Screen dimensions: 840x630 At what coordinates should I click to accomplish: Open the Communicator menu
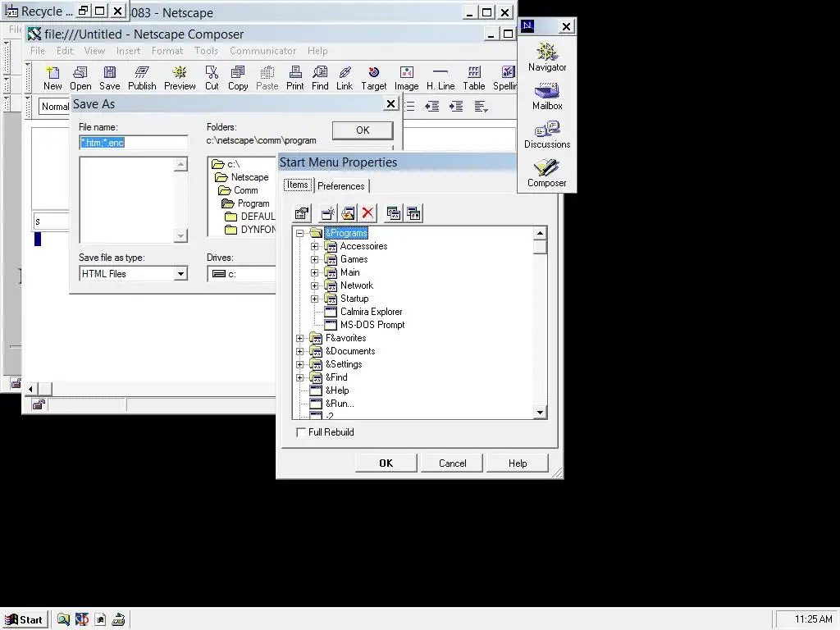click(262, 51)
